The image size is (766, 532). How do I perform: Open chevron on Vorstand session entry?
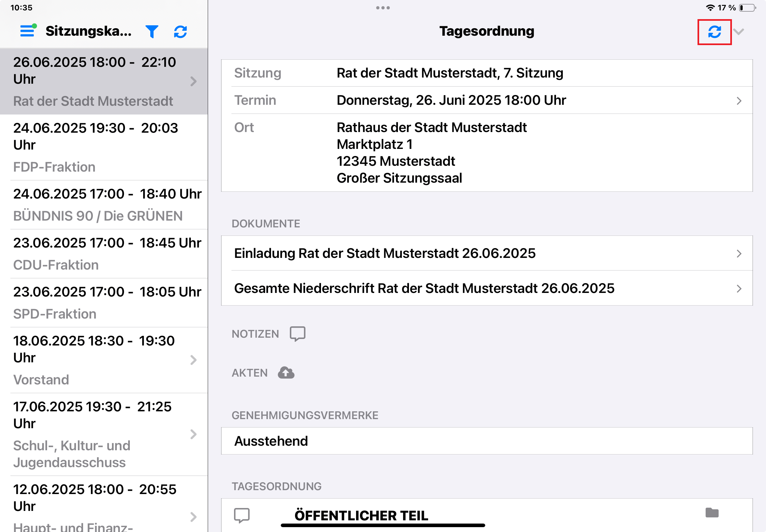193,360
